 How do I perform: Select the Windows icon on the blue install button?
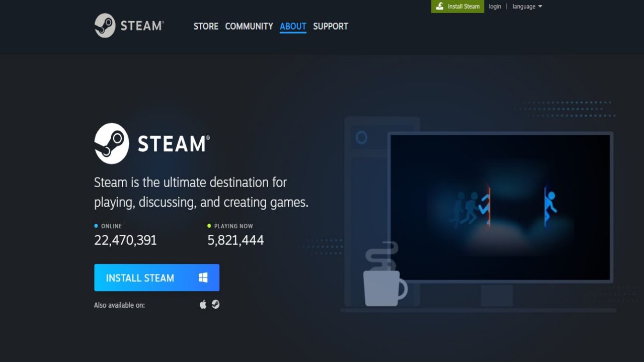click(203, 277)
